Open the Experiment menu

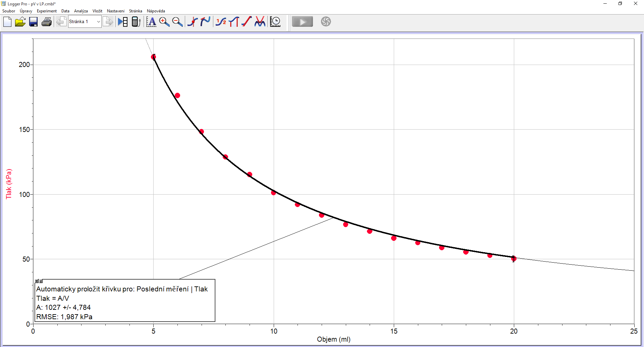pos(47,11)
